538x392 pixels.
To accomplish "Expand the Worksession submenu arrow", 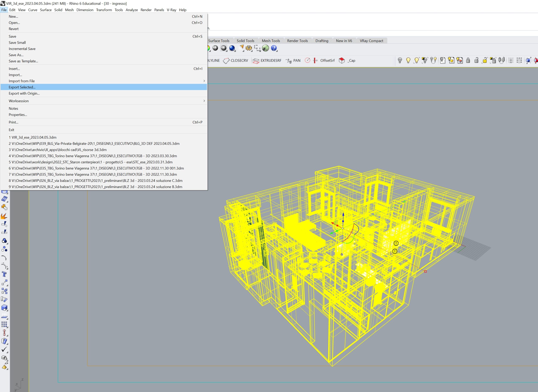I will (204, 101).
